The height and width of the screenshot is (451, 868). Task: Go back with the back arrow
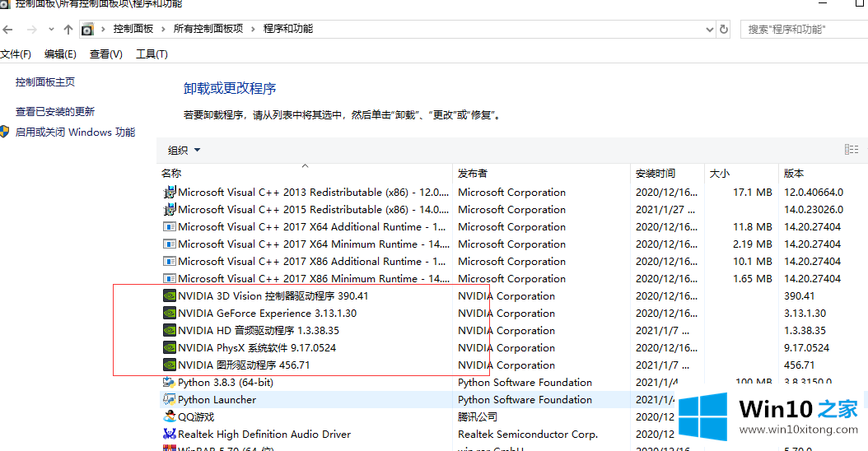point(7,30)
